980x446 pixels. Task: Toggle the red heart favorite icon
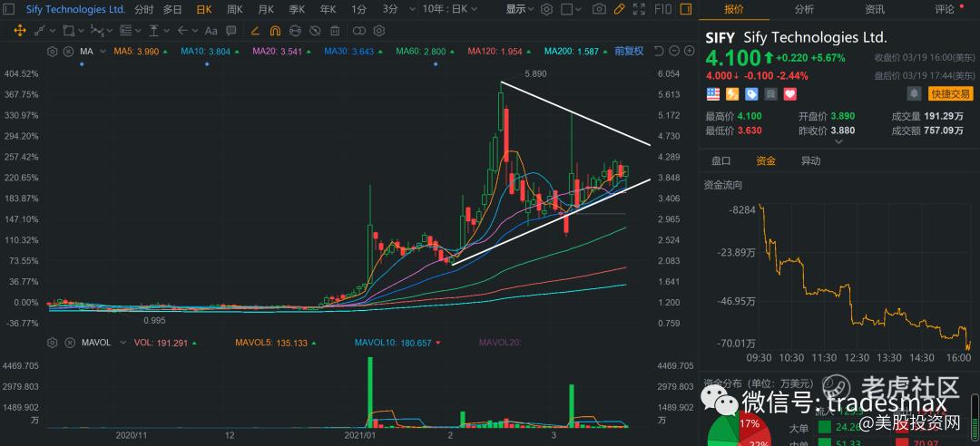point(790,94)
